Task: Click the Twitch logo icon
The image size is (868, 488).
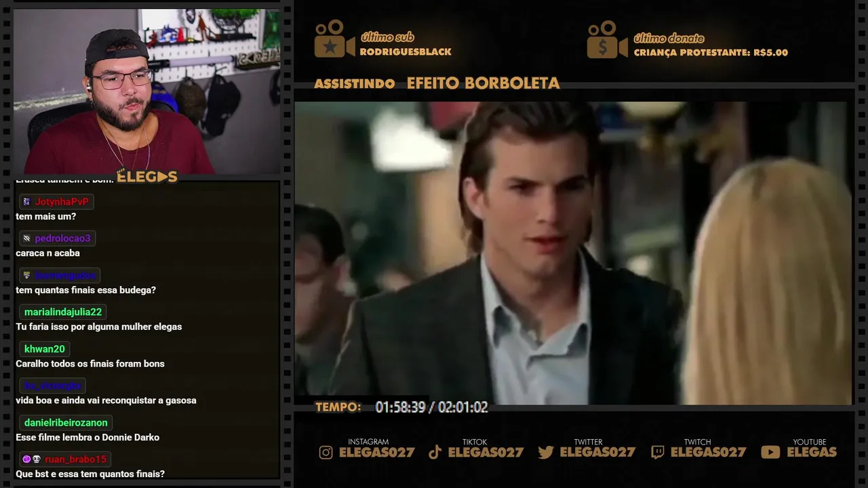Action: click(x=657, y=452)
